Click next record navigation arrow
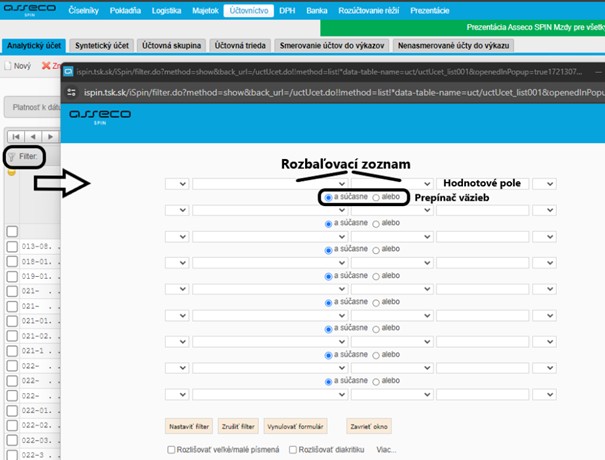The height and width of the screenshot is (460, 605). [x=51, y=136]
